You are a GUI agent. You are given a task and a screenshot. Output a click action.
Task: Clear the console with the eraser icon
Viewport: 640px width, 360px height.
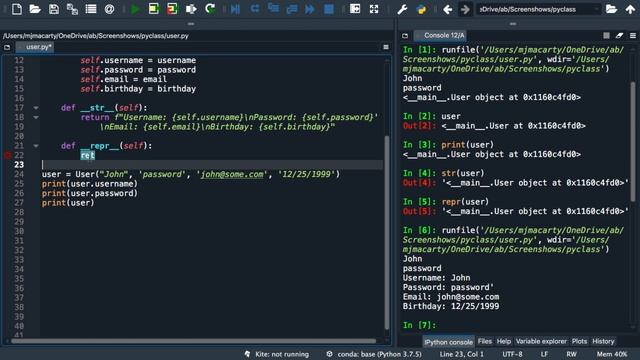[620, 36]
